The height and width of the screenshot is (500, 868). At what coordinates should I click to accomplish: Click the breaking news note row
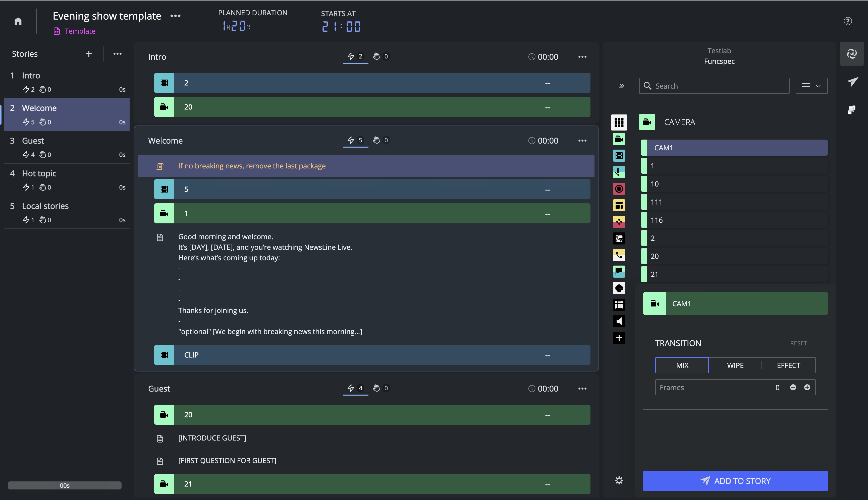pos(366,166)
